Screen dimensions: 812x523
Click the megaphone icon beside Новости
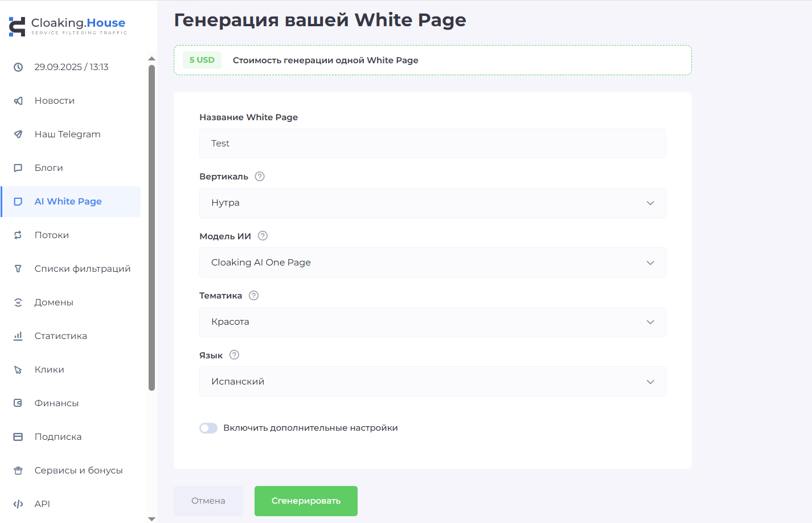[18, 101]
